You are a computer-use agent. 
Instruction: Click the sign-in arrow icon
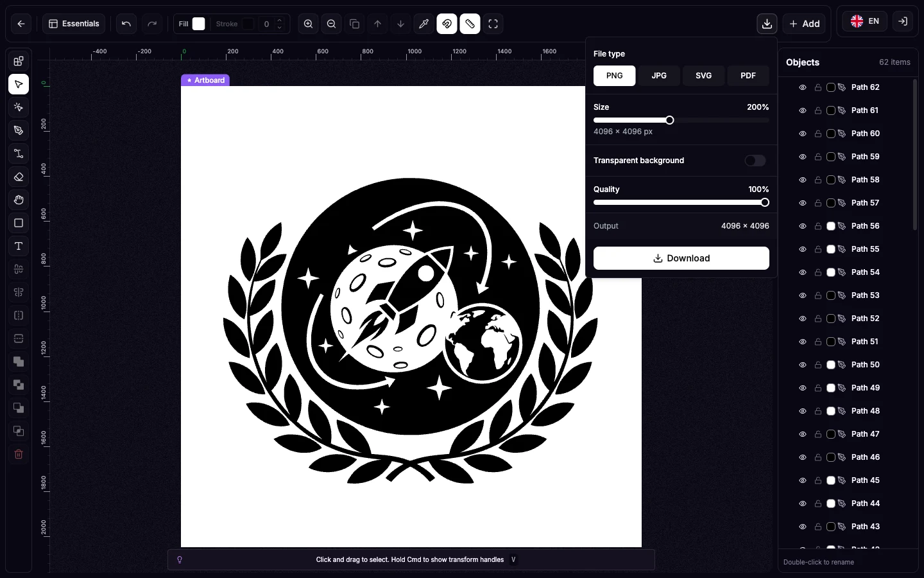[903, 21]
